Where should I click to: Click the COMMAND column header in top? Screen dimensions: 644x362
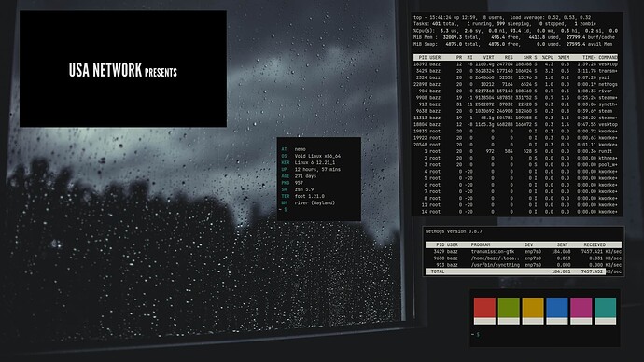pos(608,58)
